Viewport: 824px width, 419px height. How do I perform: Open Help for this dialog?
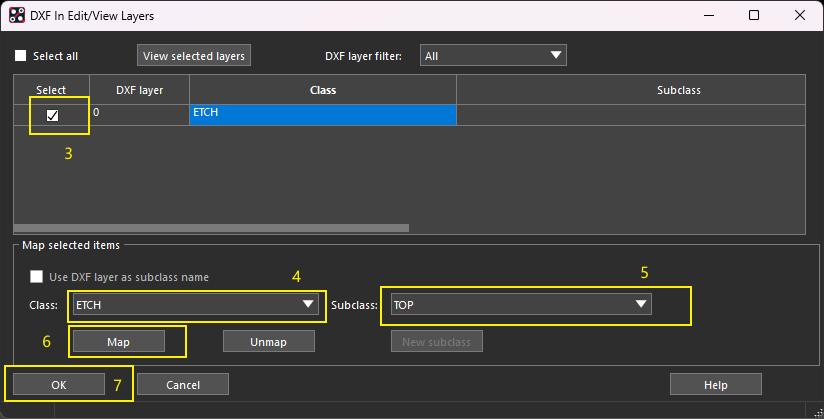(715, 384)
